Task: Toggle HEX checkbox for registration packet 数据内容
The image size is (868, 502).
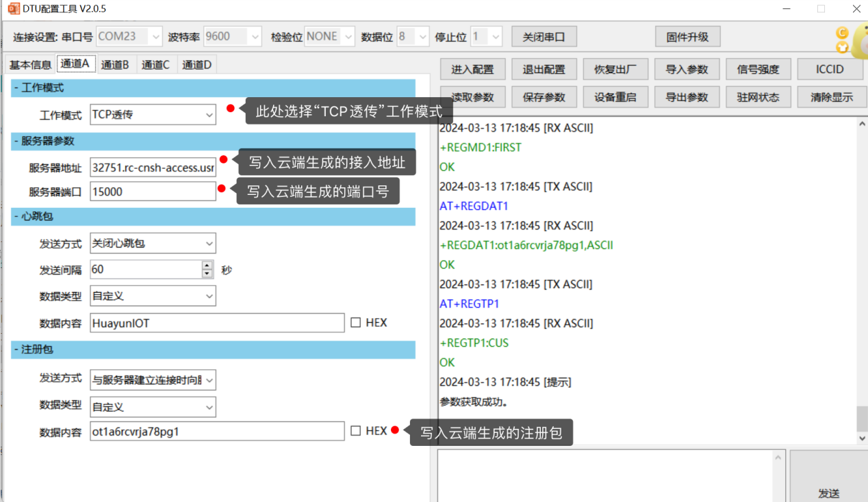Action: coord(355,431)
